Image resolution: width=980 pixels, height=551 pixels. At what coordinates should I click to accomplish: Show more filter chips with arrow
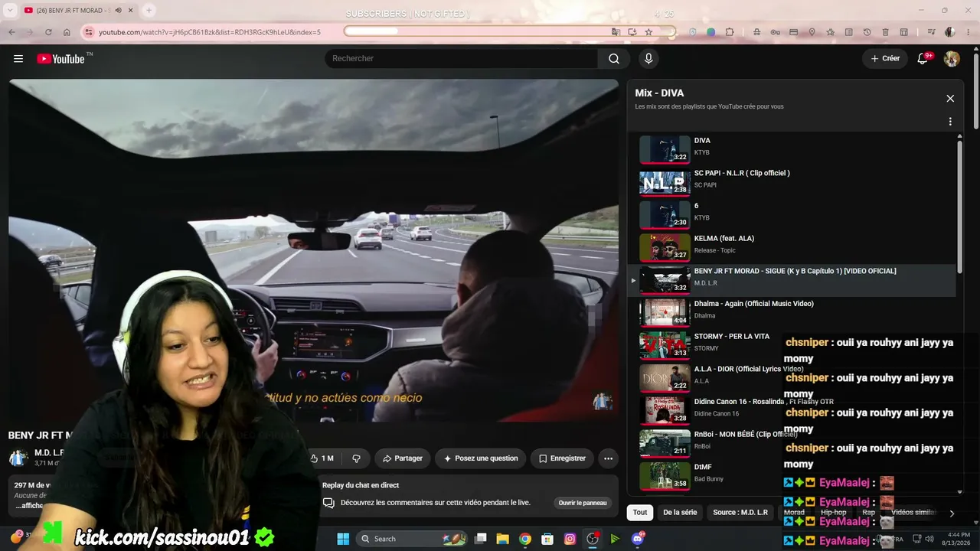point(952,514)
